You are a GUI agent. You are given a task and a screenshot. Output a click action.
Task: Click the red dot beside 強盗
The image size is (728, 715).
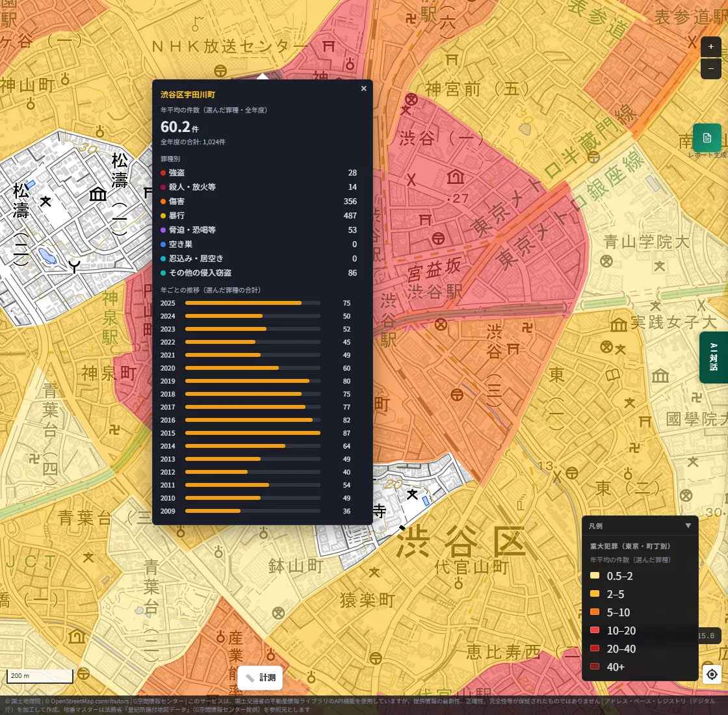(163, 173)
